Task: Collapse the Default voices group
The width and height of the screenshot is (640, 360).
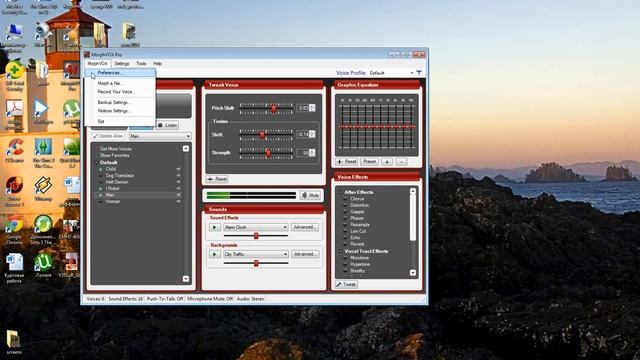Action: pyautogui.click(x=96, y=162)
